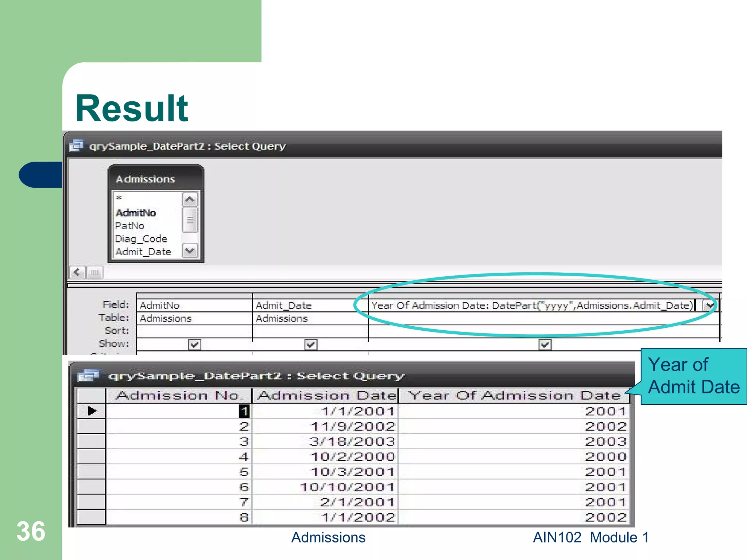This screenshot has width=747, height=560.
Task: Click the Sort cell under the DatePart expression column
Action: pos(544,331)
